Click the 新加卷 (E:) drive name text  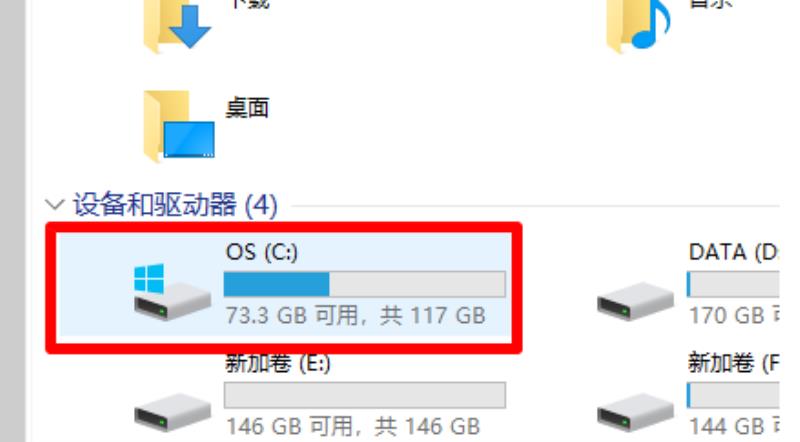click(x=278, y=363)
